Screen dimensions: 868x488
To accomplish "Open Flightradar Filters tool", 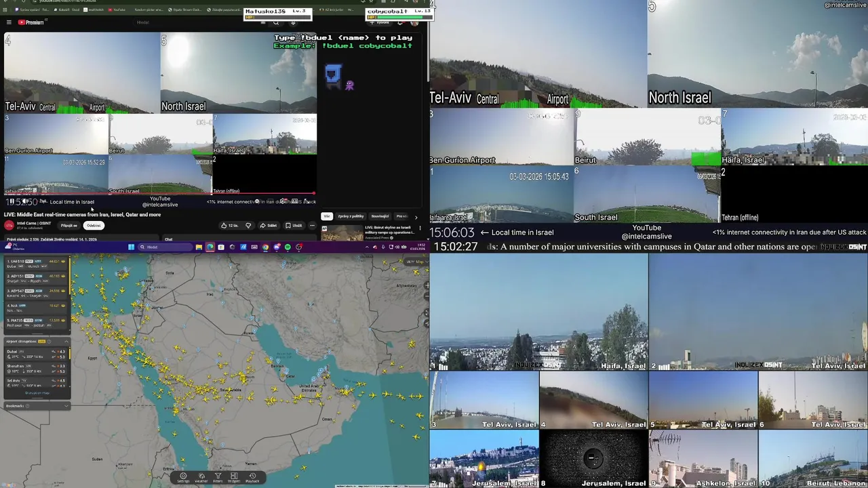I will pos(218,478).
